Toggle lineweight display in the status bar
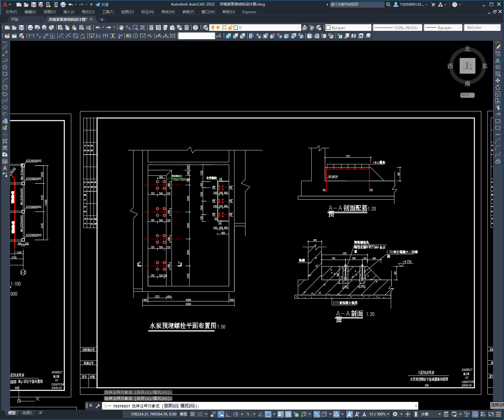 281,414
